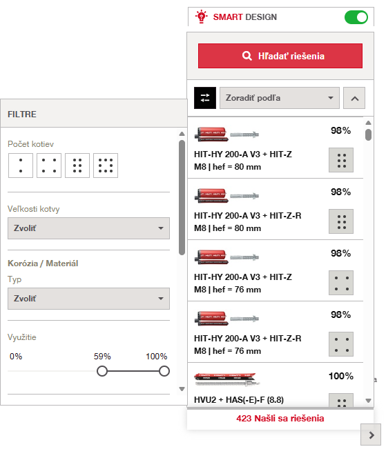The width and height of the screenshot is (386, 449).
Task: Click the HVU2 result layout icon
Action: coord(341,400)
